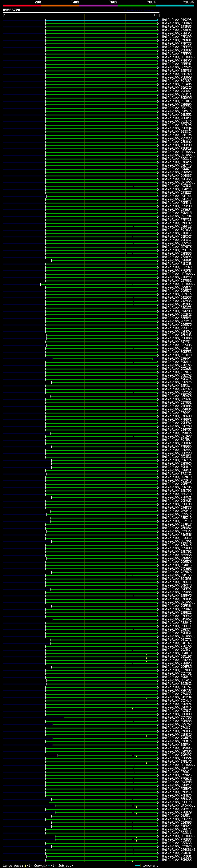Open hit UniRef100_A5BWW2
The width and height of the screenshot is (197, 868).
177,50
